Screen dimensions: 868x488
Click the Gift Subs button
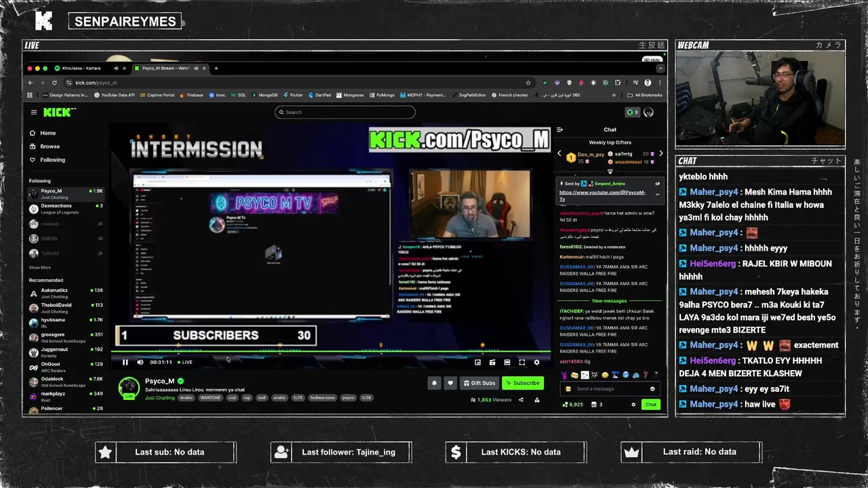point(479,383)
